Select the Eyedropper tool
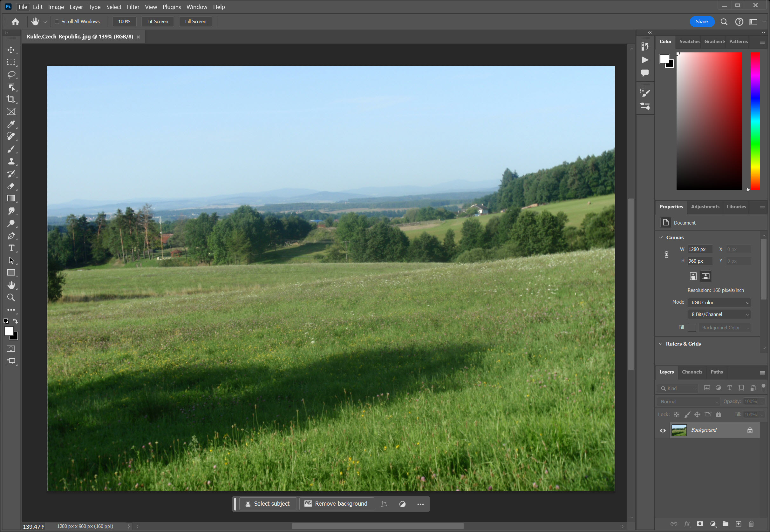The width and height of the screenshot is (770, 532). [11, 124]
